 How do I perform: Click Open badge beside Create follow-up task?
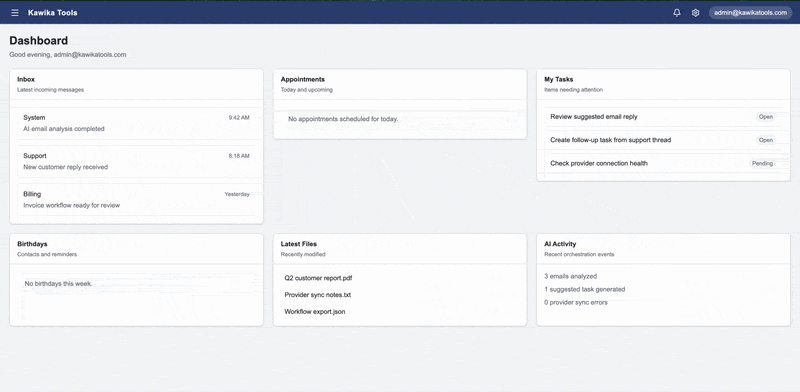765,140
